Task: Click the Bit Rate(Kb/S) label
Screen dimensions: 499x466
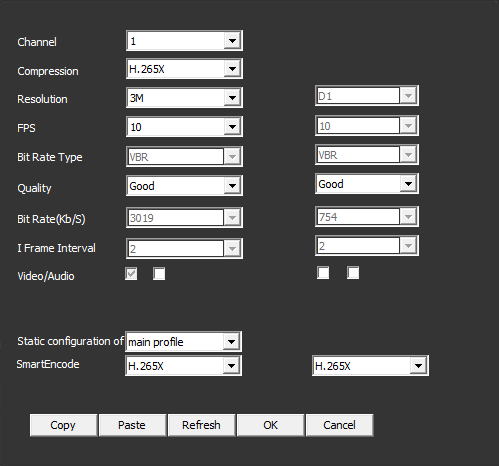Action: [51, 219]
